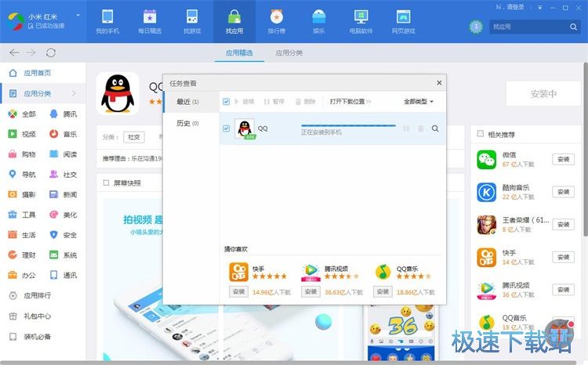The height and width of the screenshot is (365, 588).
Task: Expand device dropdown next to 小米 红米
Action: click(78, 16)
